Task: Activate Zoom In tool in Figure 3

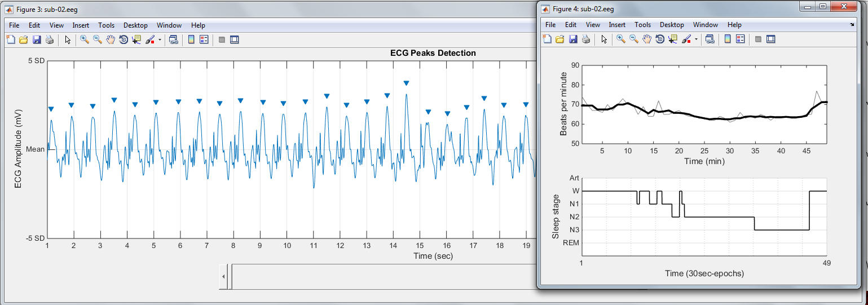Action: (85, 39)
